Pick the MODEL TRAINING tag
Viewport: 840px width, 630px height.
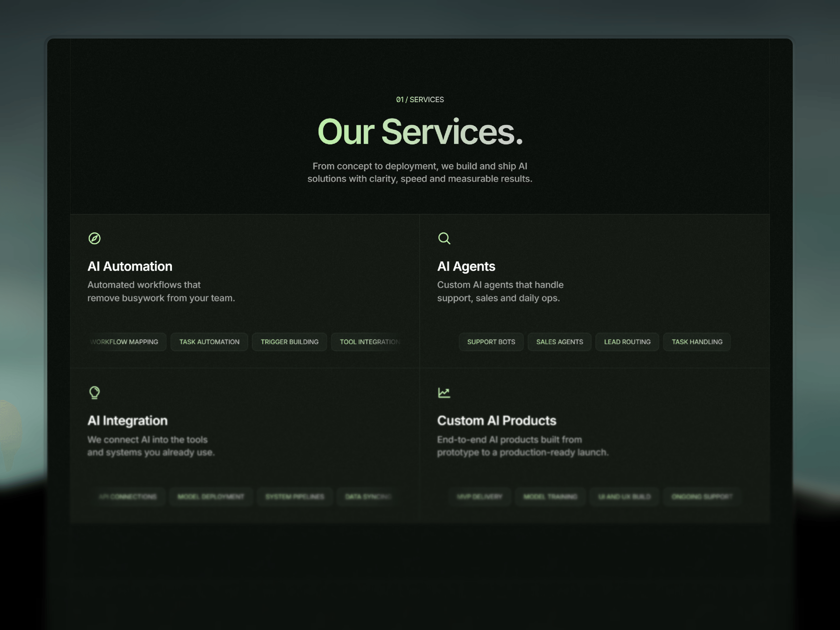pos(550,497)
